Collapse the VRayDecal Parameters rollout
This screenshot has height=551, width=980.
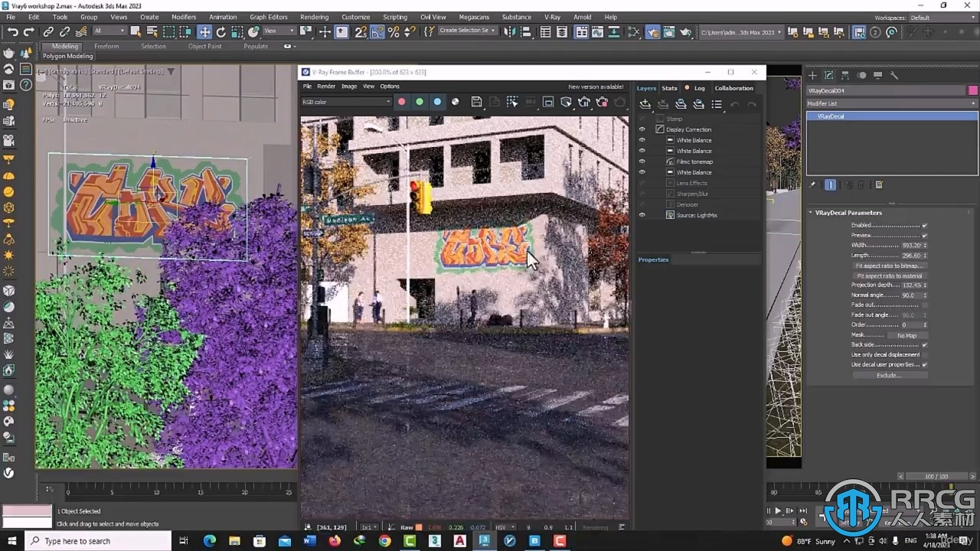848,213
